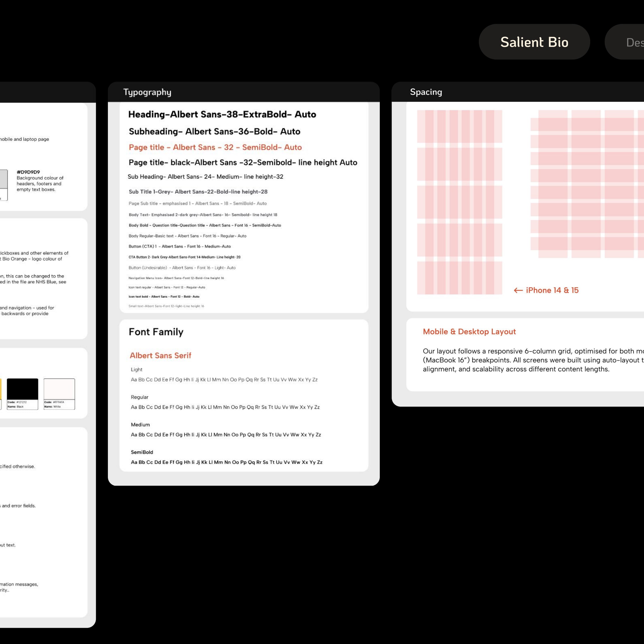Screen dimensions: 644x644
Task: Click the Subheading Albert Sans 36 Bold line
Action: tap(214, 131)
